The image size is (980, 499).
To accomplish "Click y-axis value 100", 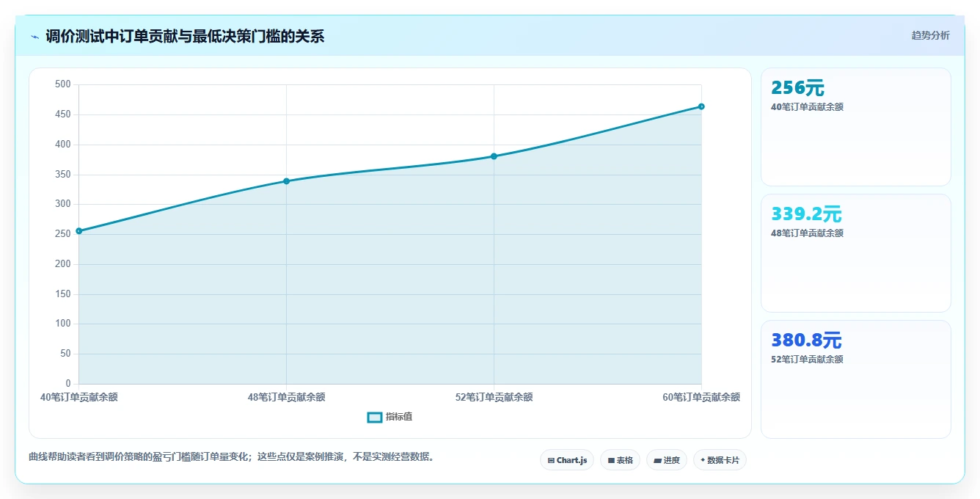I will tap(63, 324).
